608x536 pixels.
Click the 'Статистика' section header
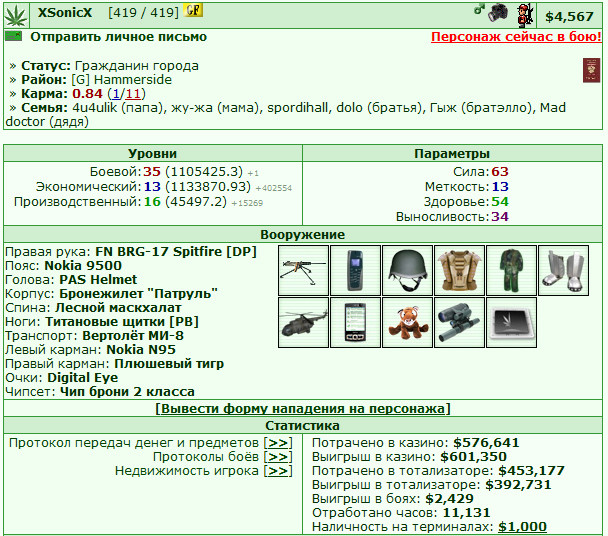(302, 425)
